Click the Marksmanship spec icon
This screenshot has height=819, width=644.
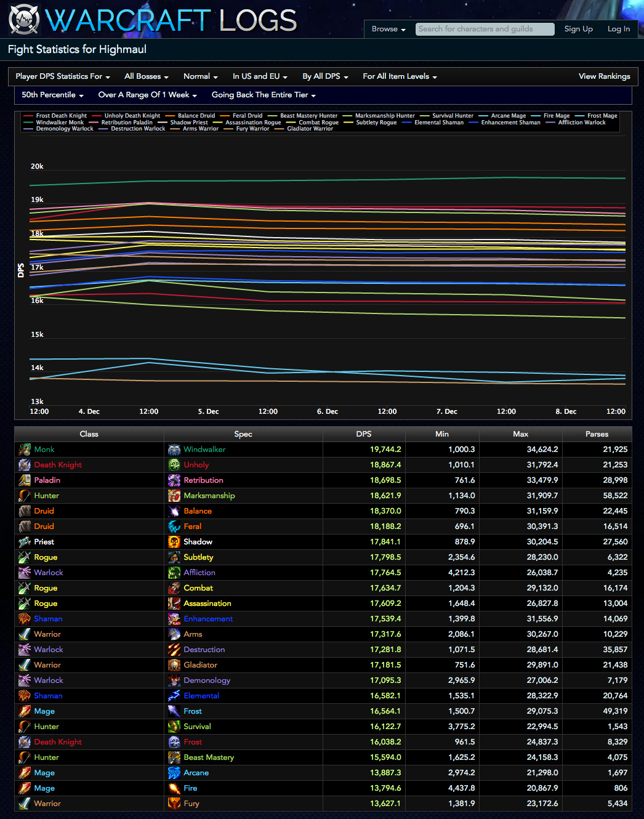174,496
